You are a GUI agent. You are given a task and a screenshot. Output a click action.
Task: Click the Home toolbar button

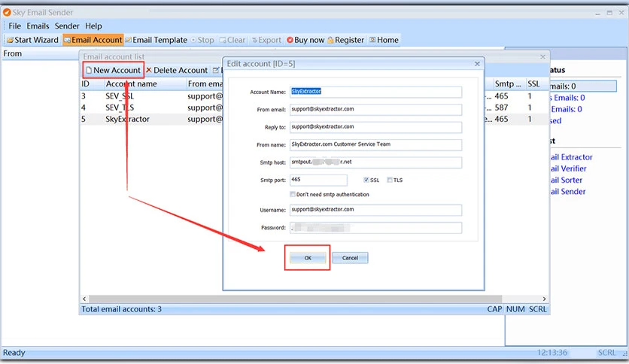[x=384, y=40]
